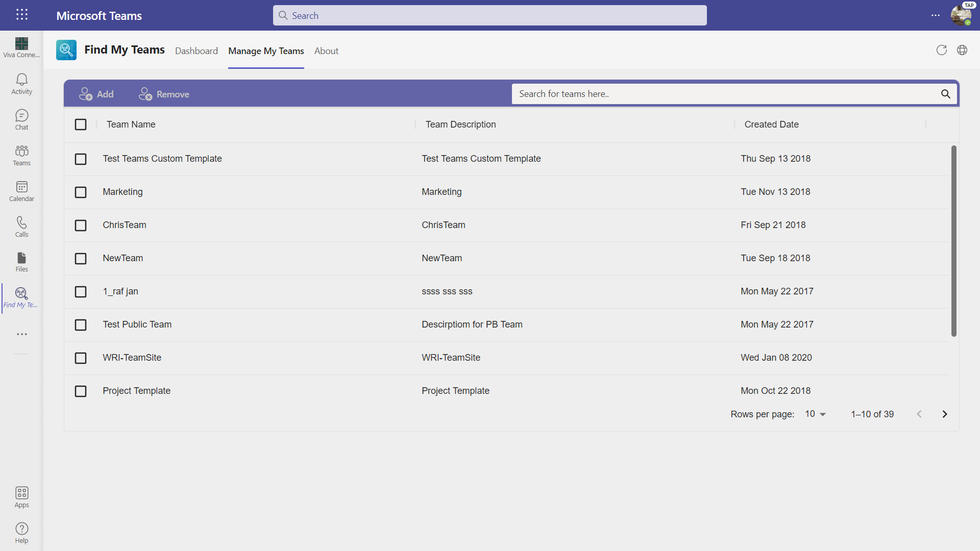Tick the 1_raf jan team checkbox

click(x=81, y=292)
